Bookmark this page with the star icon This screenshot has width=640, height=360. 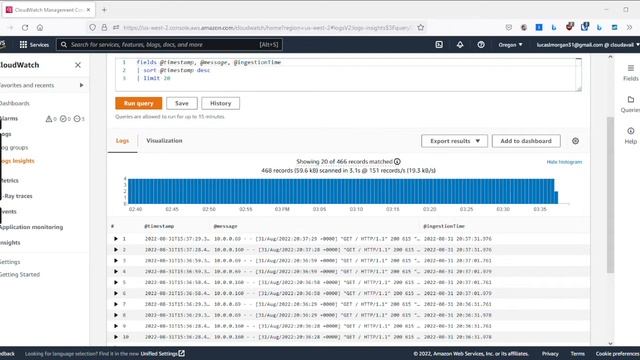pyautogui.click(x=421, y=27)
